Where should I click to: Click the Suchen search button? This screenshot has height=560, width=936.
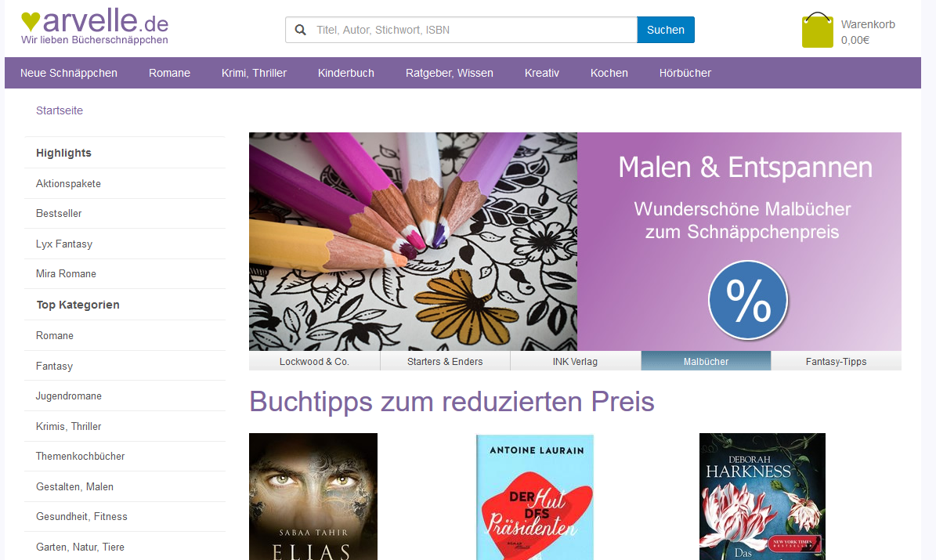[666, 30]
